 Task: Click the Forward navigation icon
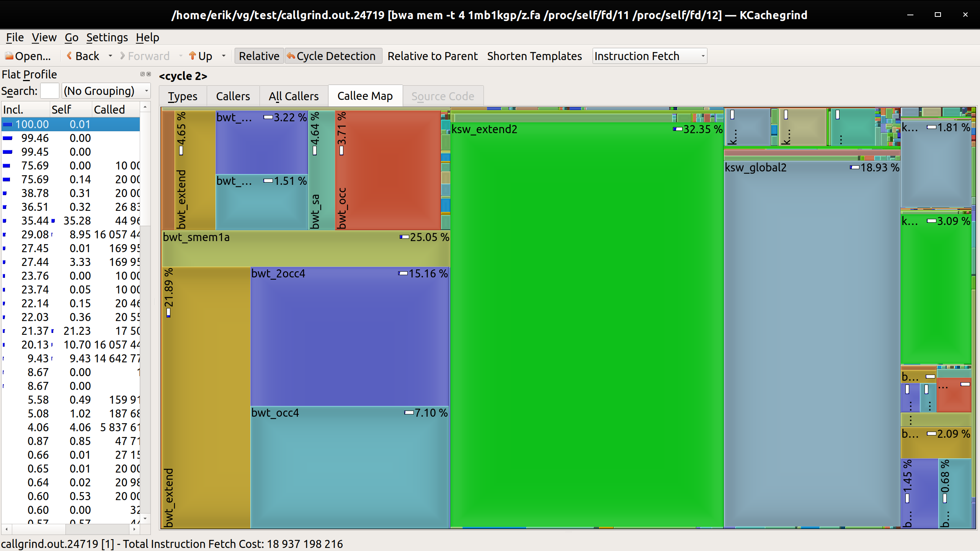click(x=123, y=56)
